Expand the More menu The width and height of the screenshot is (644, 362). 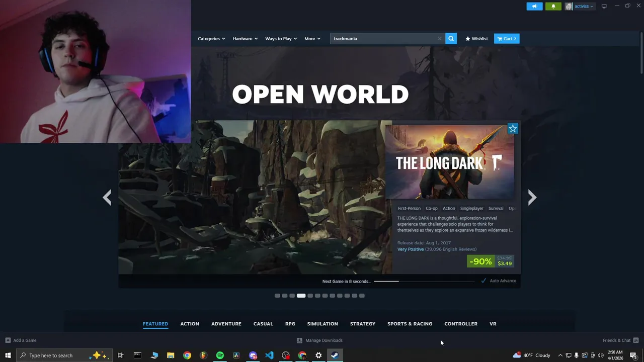(312, 39)
